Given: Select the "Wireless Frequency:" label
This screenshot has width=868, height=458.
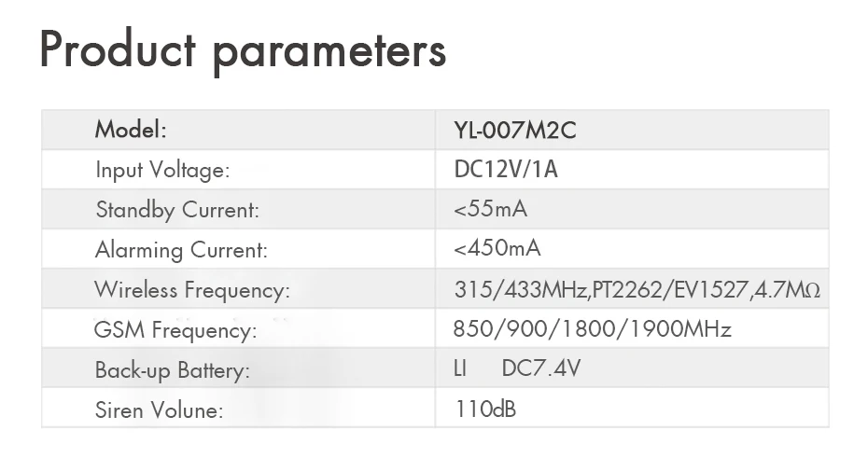Looking at the screenshot, I should [192, 290].
